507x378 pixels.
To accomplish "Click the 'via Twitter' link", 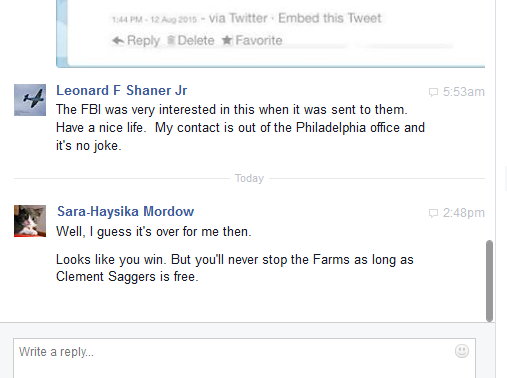I will (x=238, y=18).
